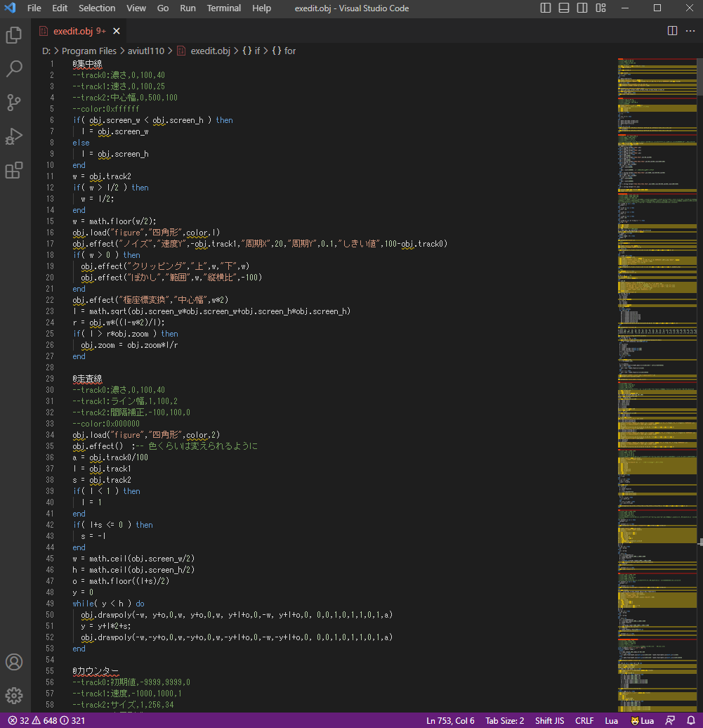Split the editor to the right
The height and width of the screenshot is (728, 703).
tap(672, 31)
